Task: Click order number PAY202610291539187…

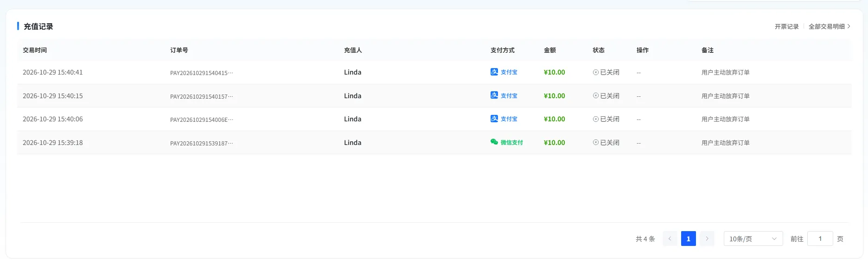Action: pos(202,143)
